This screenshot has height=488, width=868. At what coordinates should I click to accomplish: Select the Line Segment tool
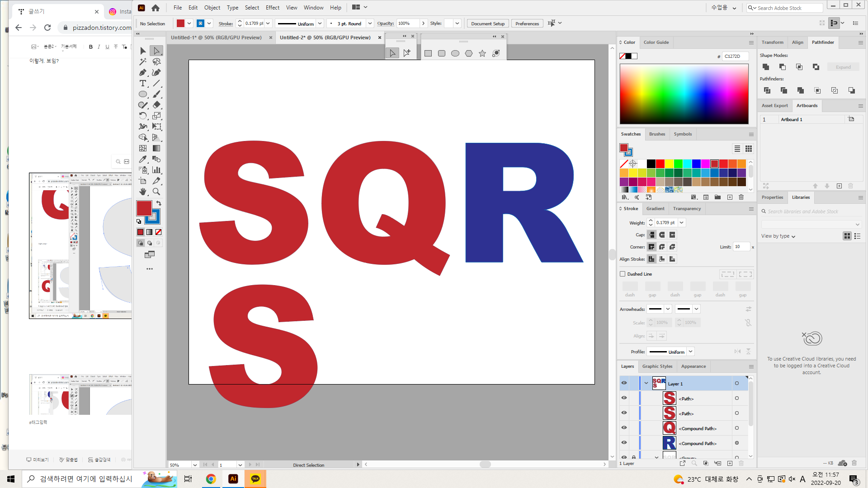click(x=156, y=84)
